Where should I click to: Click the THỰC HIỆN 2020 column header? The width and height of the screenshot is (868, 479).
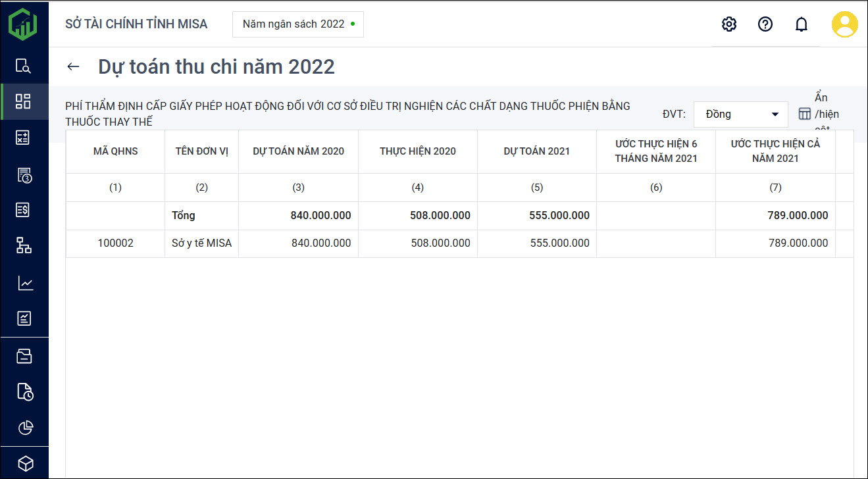click(x=417, y=151)
